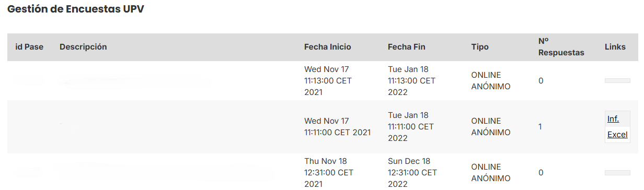Click empty links box in first row

coord(617,81)
